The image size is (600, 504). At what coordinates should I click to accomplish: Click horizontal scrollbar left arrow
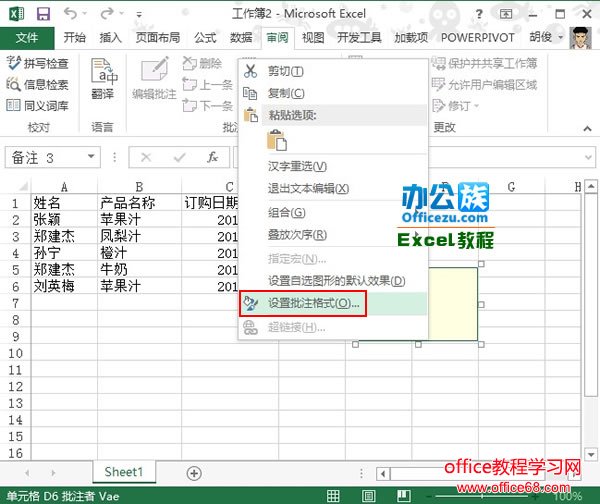pos(383,474)
